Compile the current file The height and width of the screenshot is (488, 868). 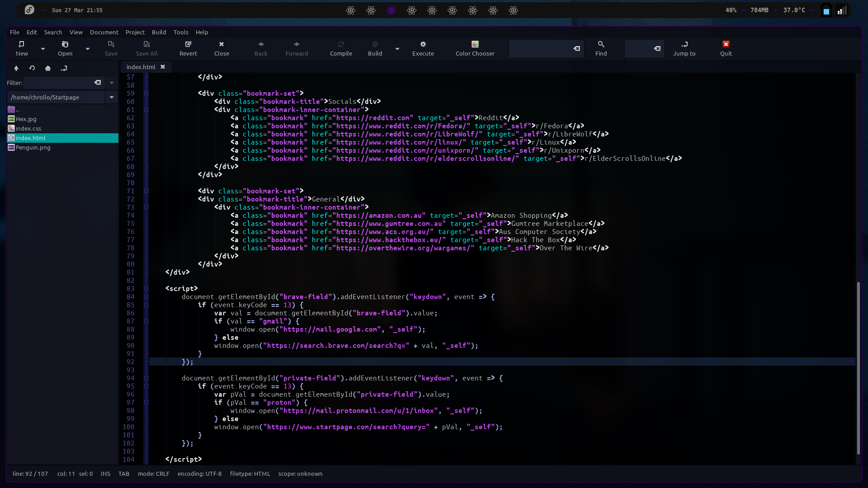(x=341, y=48)
